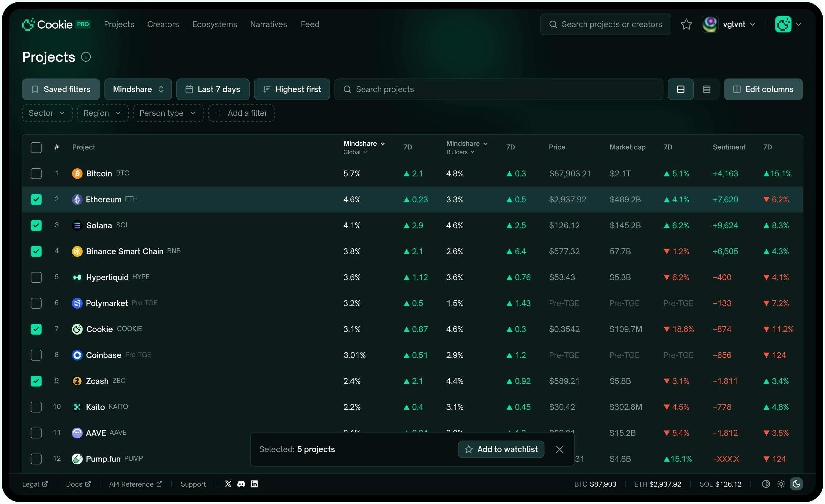Click the Edit columns button
This screenshot has height=504, width=825.
763,89
